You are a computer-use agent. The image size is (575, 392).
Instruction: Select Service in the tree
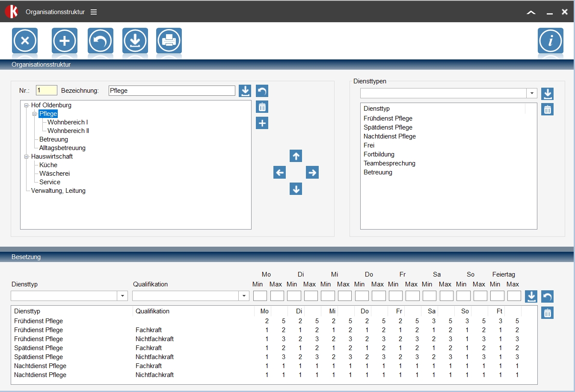point(50,182)
